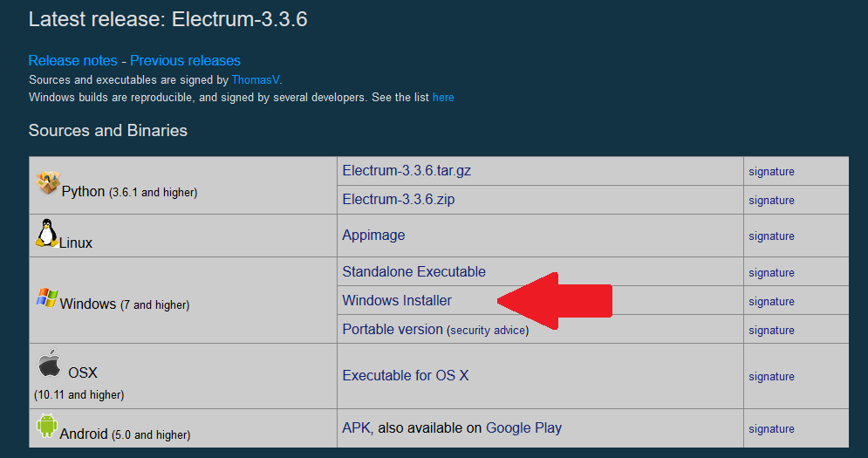Open the 'here' developers list link
This screenshot has height=458, width=868.
pos(443,98)
